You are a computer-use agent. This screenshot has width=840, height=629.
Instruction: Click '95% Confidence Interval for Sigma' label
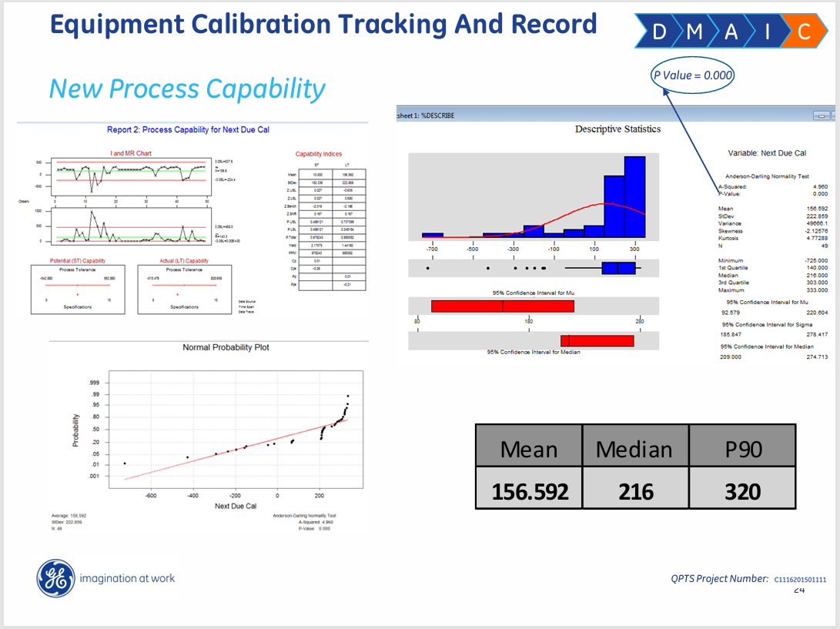click(x=767, y=325)
